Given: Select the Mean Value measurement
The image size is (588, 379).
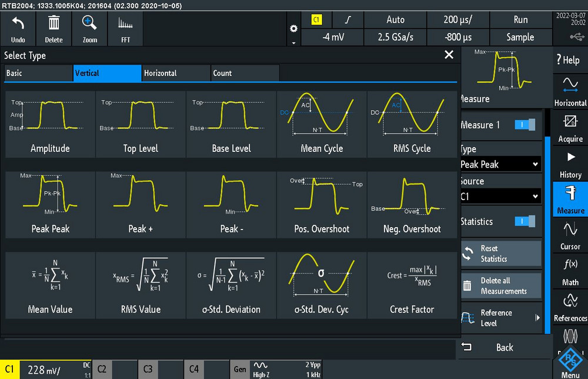Looking at the screenshot, I should (50, 285).
